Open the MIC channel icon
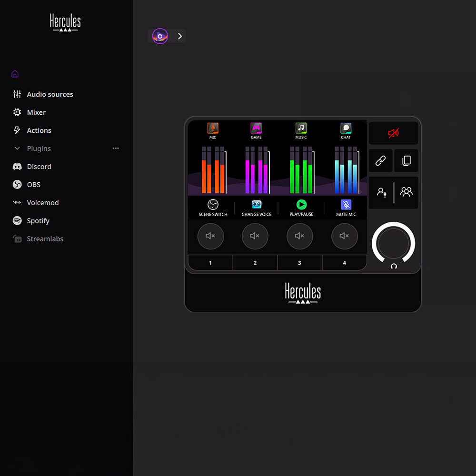The image size is (476, 476). click(x=213, y=128)
